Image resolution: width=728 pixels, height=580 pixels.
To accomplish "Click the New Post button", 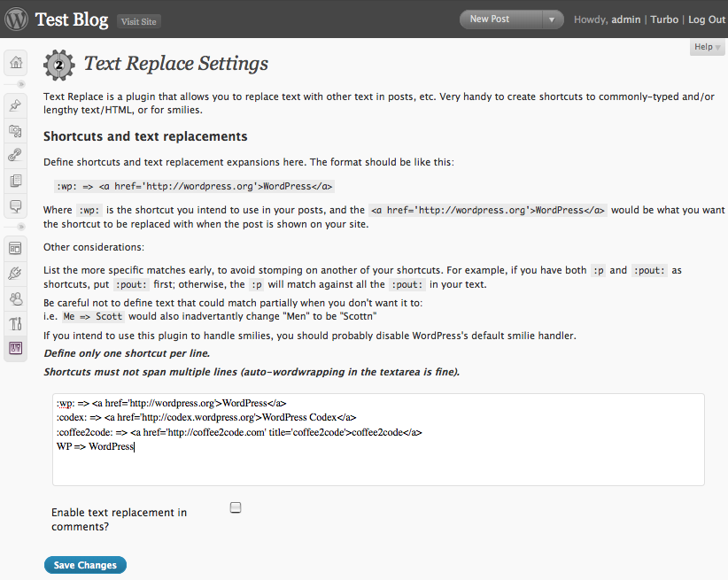I will click(x=500, y=19).
